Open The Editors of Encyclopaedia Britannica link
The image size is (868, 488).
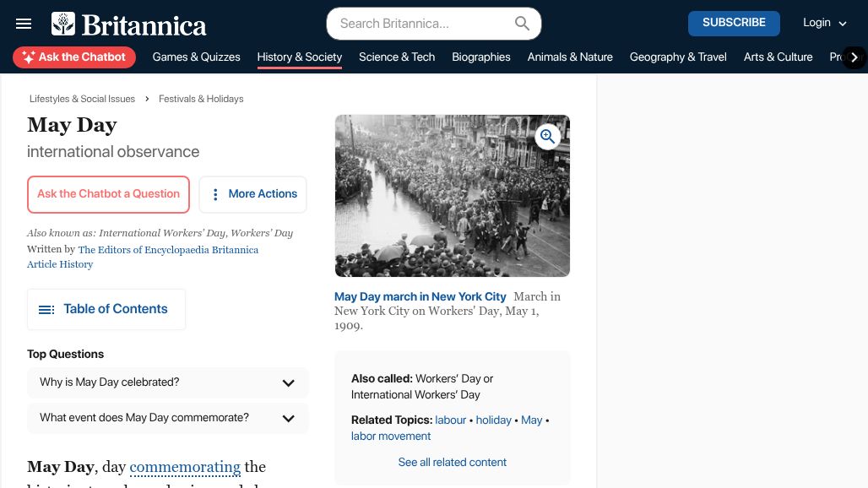pyautogui.click(x=168, y=250)
